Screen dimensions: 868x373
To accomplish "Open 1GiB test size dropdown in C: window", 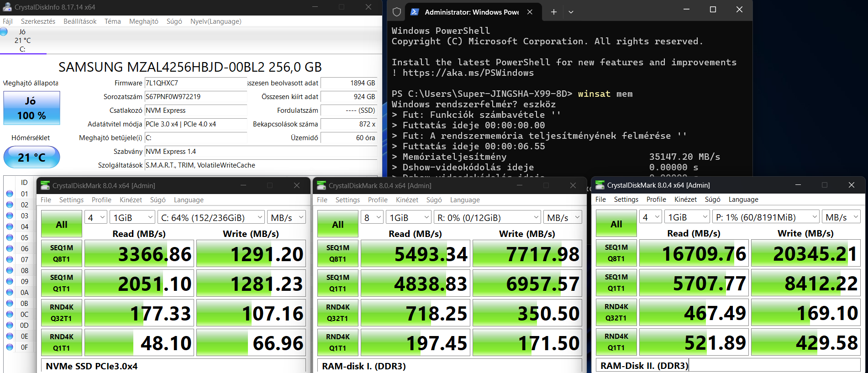I will click(132, 218).
